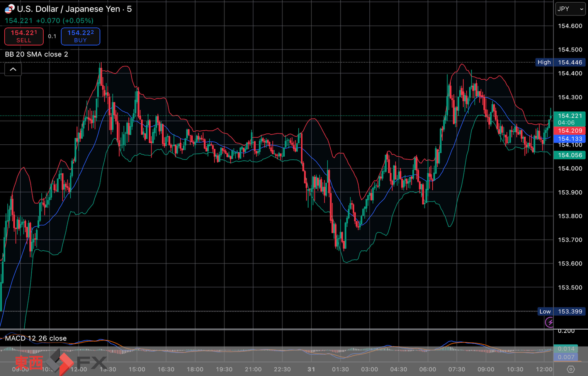Click the green 154.056 lower band label

[x=570, y=155]
